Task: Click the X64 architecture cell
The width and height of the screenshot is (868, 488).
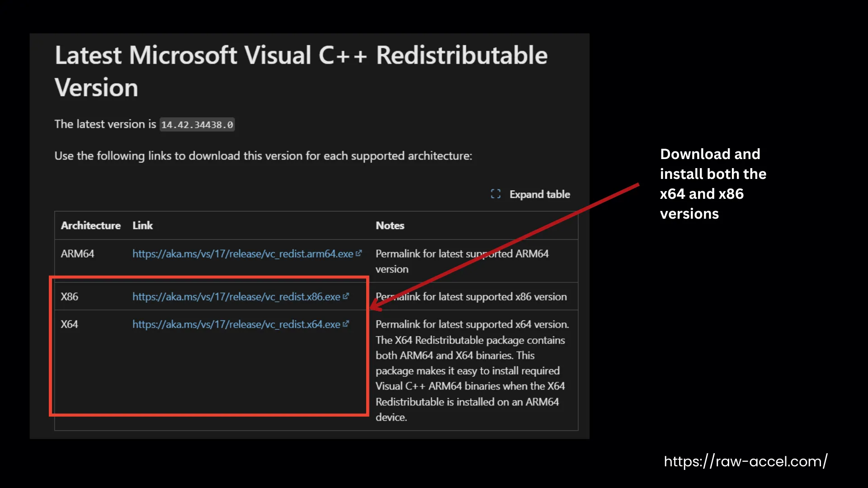Action: tap(69, 324)
